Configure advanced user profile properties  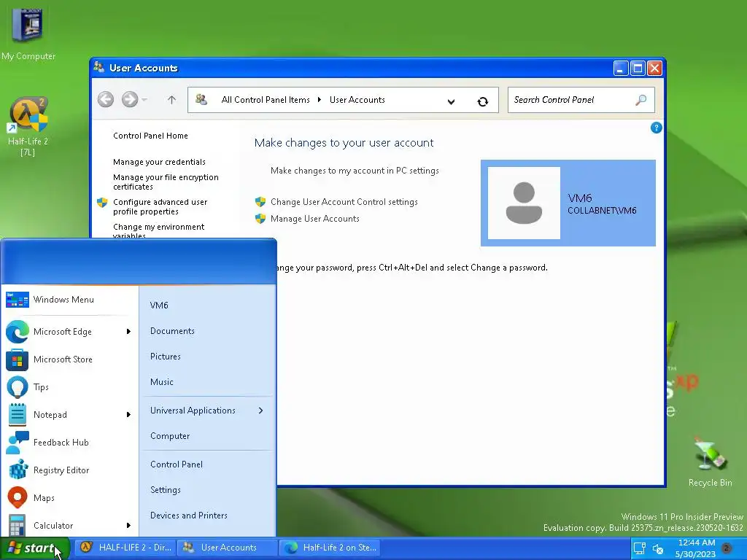tap(160, 206)
